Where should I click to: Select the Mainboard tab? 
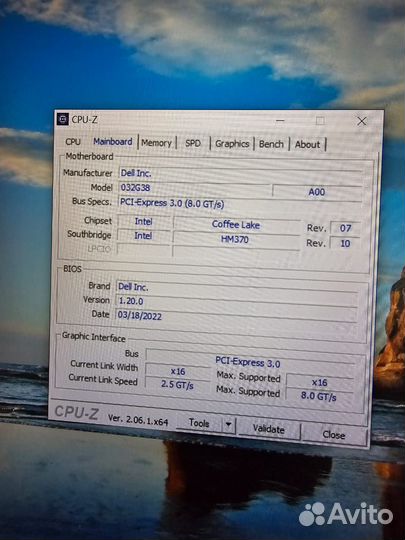click(x=113, y=142)
